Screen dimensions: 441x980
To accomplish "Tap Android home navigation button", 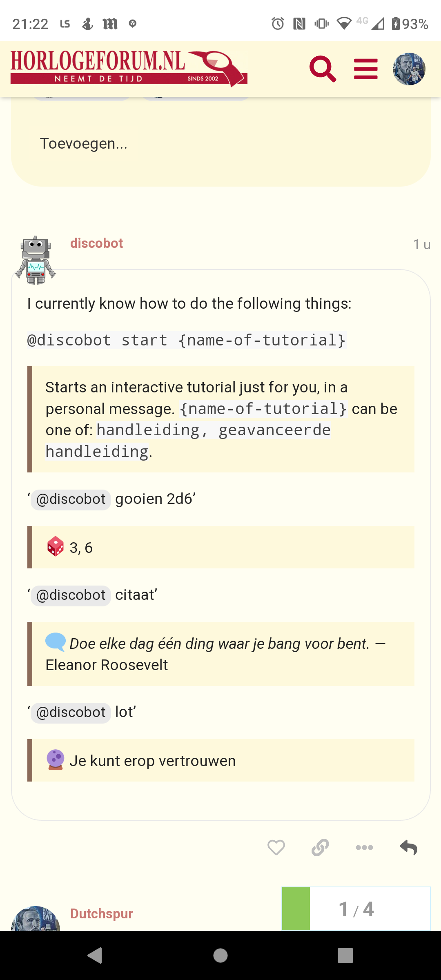I will (220, 955).
